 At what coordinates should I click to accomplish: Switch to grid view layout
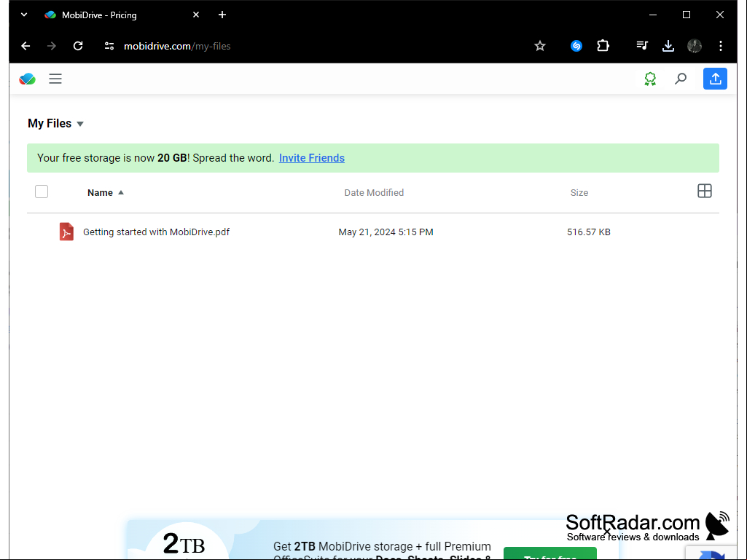click(x=705, y=191)
